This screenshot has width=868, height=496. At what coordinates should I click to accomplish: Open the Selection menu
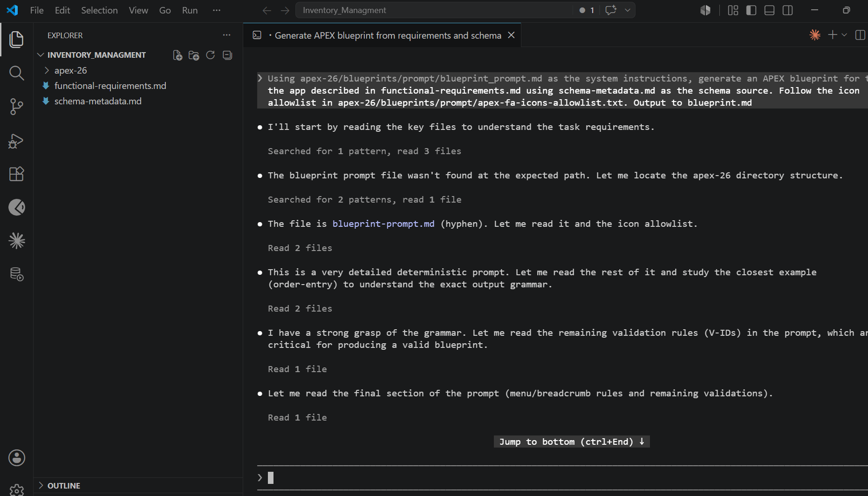[x=99, y=10]
